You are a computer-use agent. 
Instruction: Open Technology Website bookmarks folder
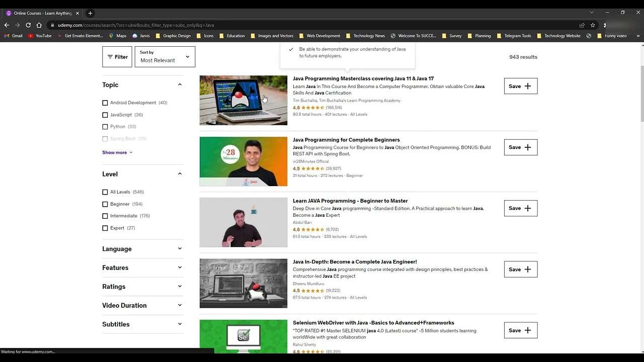click(x=558, y=36)
